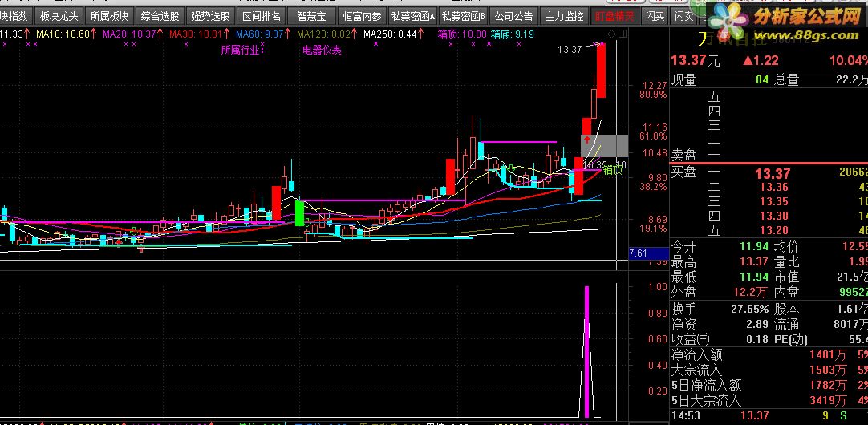Open 私募密函A from the toolbar
This screenshot has height=425, width=868.
(412, 16)
